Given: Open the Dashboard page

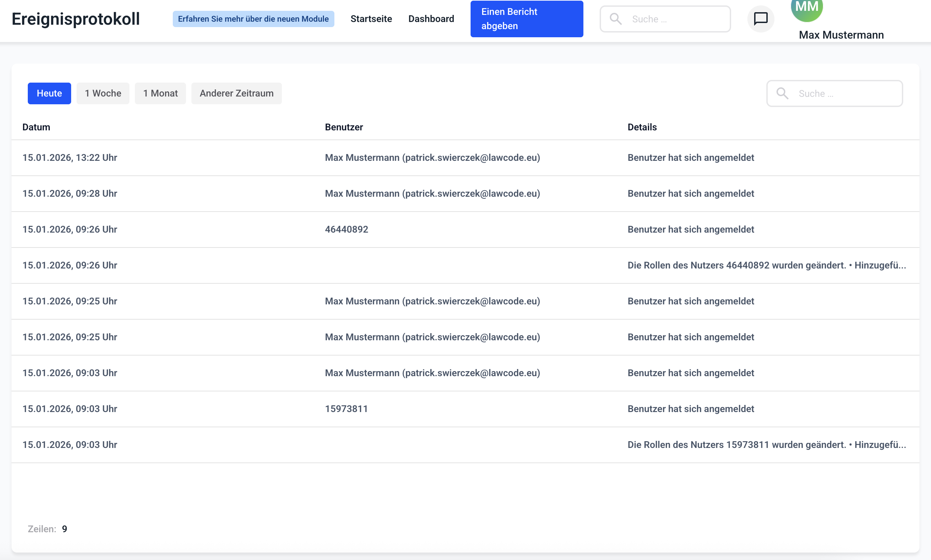Looking at the screenshot, I should [431, 19].
